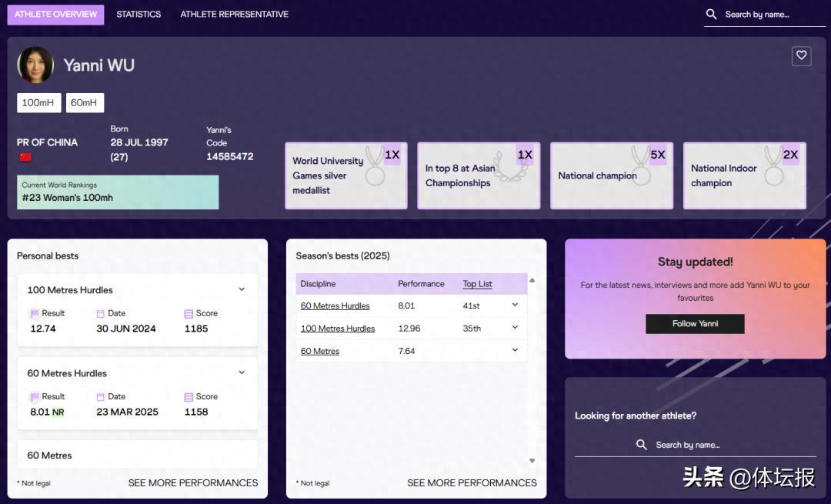The width and height of the screenshot is (831, 504).
Task: Select the 60mH discipline tag
Action: [x=85, y=103]
